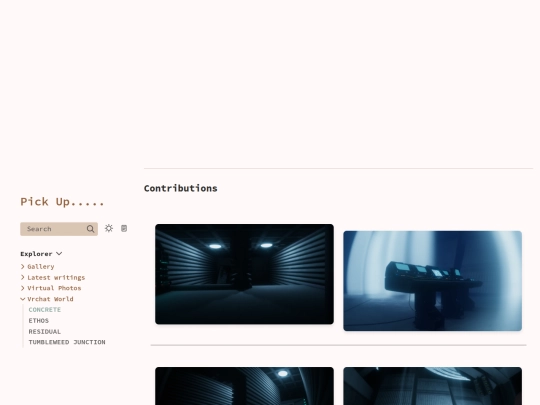Select ETHOS page in explorer
The height and width of the screenshot is (405, 540).
(x=39, y=321)
